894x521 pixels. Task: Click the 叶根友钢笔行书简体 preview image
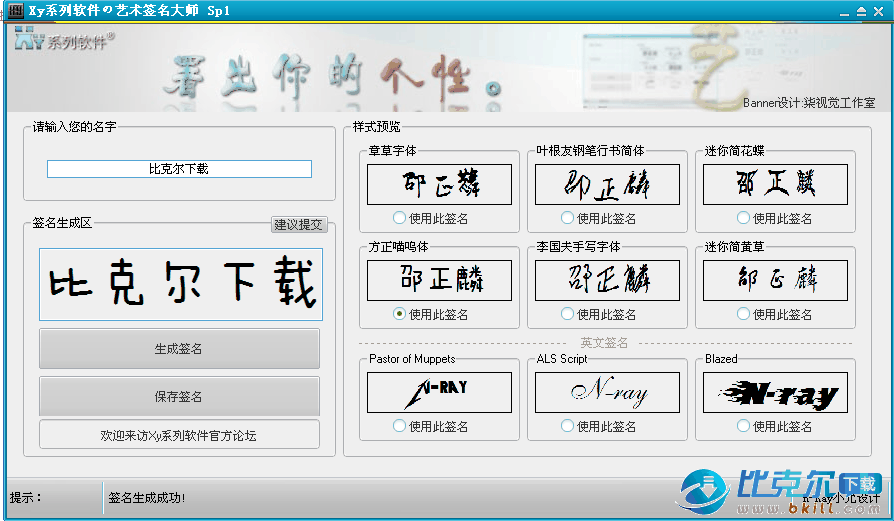tap(607, 185)
